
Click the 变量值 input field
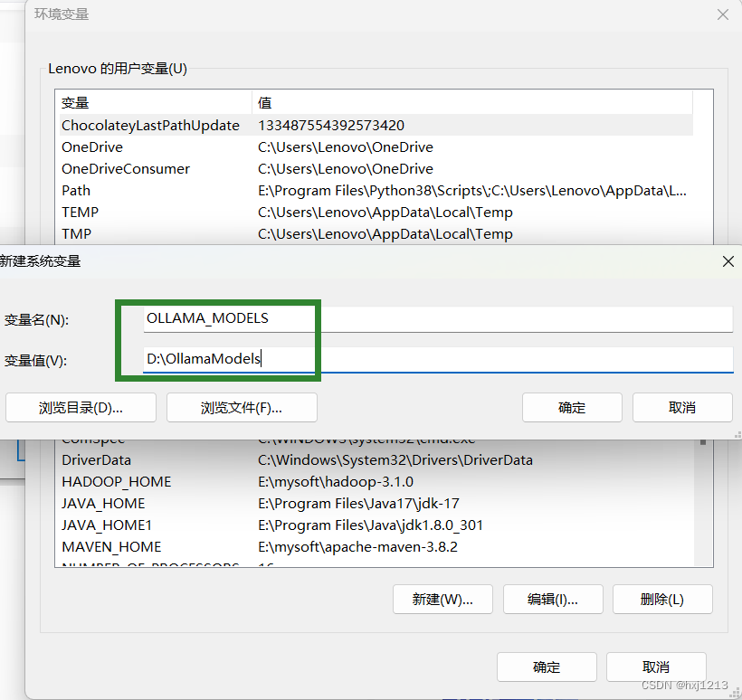point(438,359)
